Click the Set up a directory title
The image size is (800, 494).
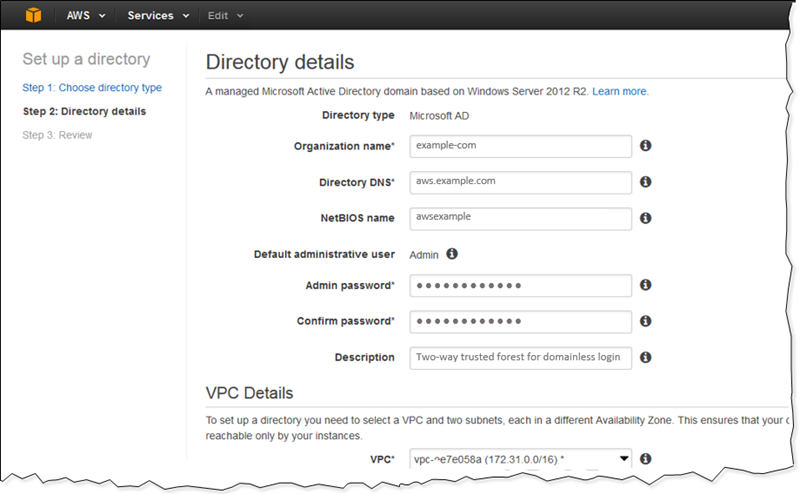pyautogui.click(x=86, y=59)
